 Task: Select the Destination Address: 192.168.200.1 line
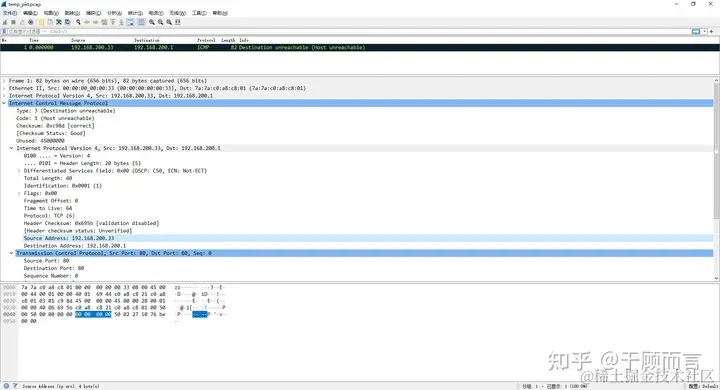[74, 246]
